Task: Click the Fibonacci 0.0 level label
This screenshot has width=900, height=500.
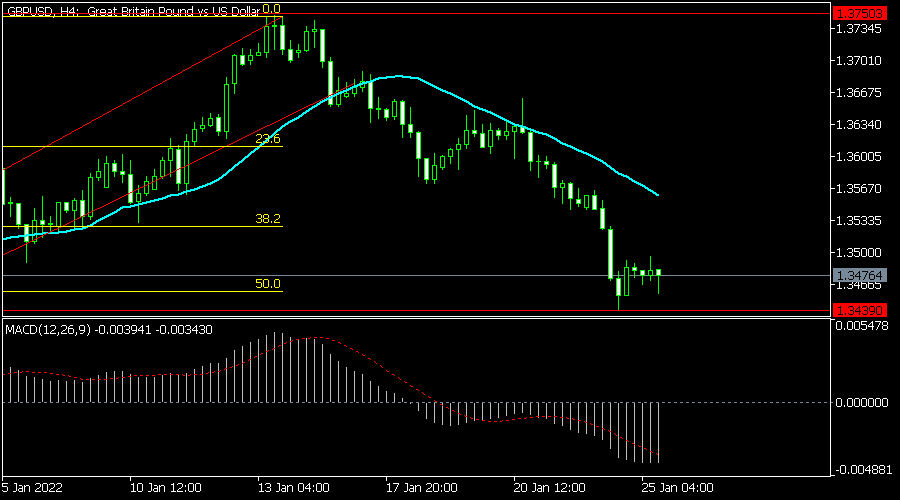Action: point(271,9)
